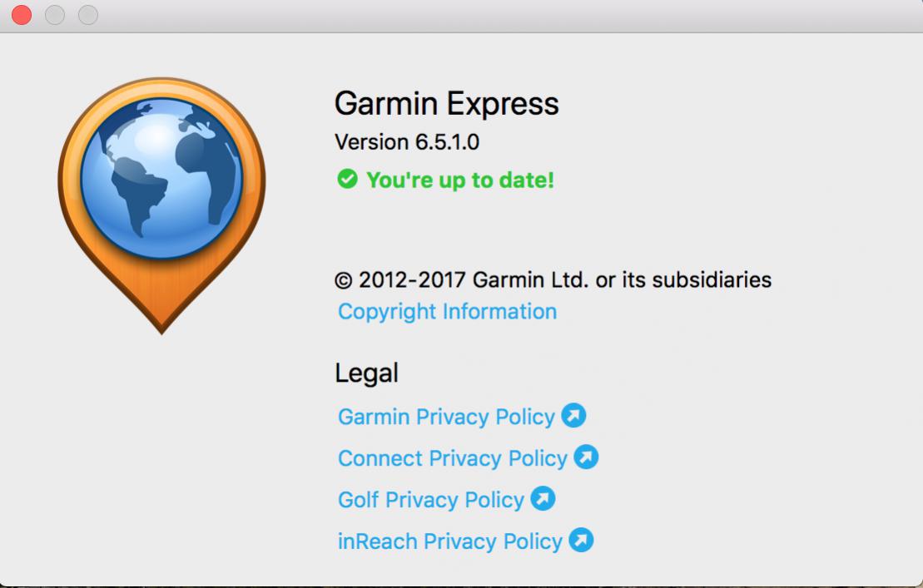This screenshot has height=588, width=923.
Task: Click the greyed-out minimize window button
Action: point(55,15)
